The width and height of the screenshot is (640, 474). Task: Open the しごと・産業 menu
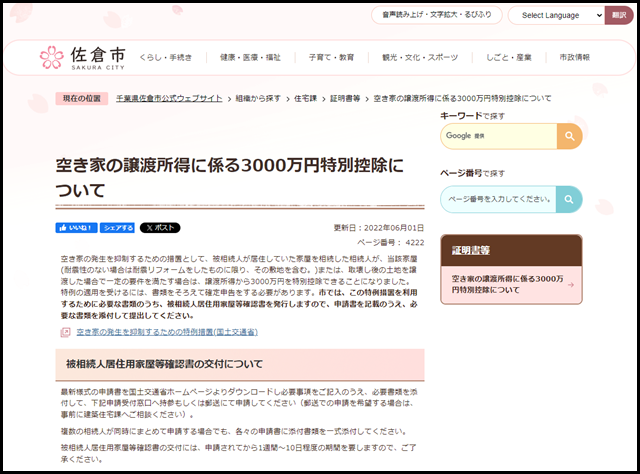[x=509, y=58]
